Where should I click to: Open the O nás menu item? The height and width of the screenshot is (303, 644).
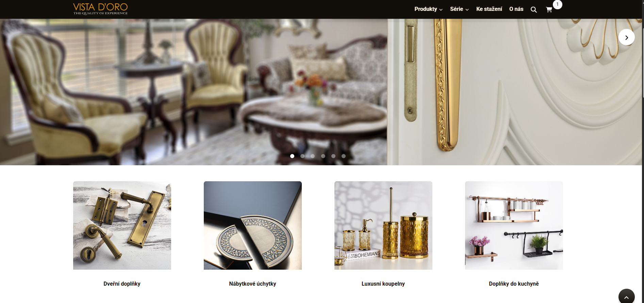pyautogui.click(x=516, y=9)
